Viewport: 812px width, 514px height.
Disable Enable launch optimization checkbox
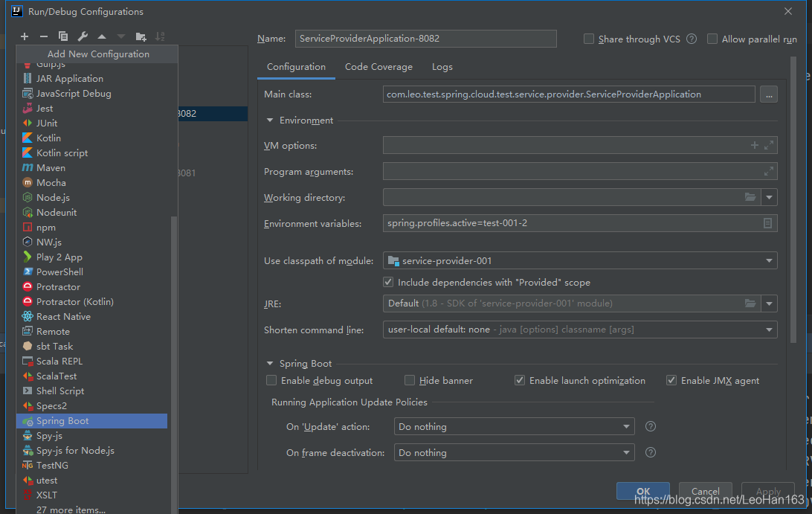(520, 380)
